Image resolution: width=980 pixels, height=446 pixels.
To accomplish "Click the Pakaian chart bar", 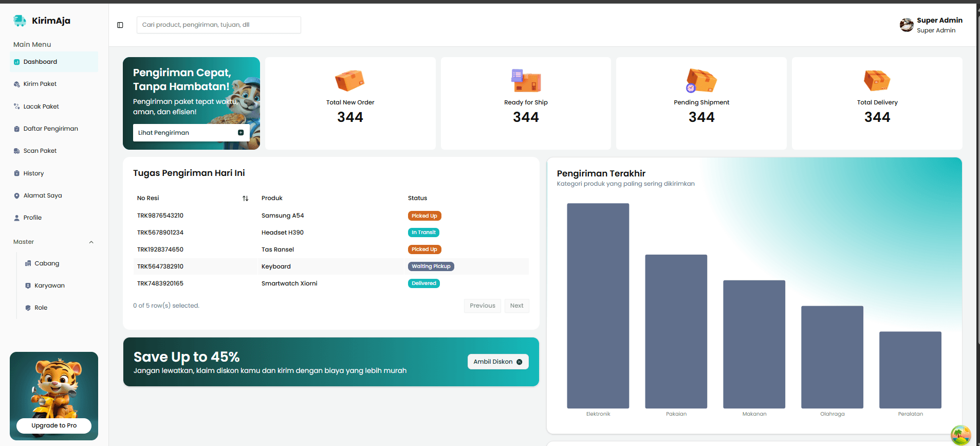I will tap(676, 331).
